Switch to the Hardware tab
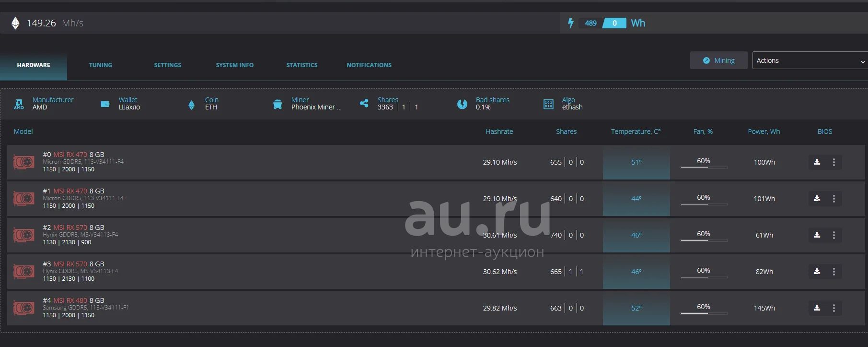This screenshot has height=347, width=868. click(34, 65)
